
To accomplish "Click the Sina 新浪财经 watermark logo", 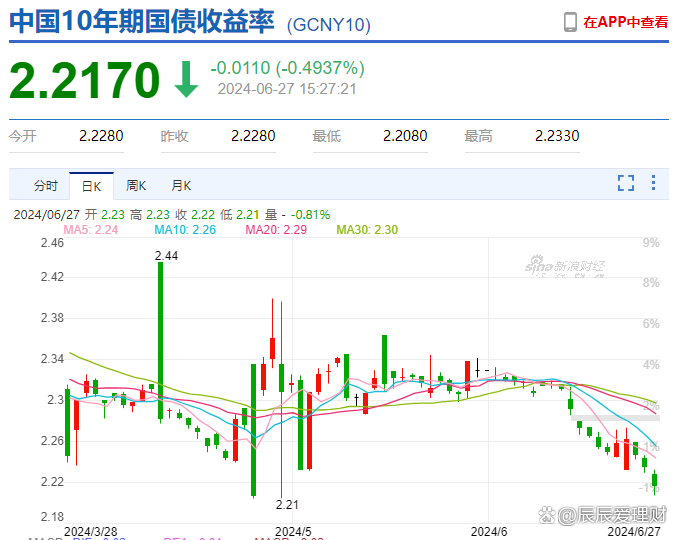I will pyautogui.click(x=566, y=266).
